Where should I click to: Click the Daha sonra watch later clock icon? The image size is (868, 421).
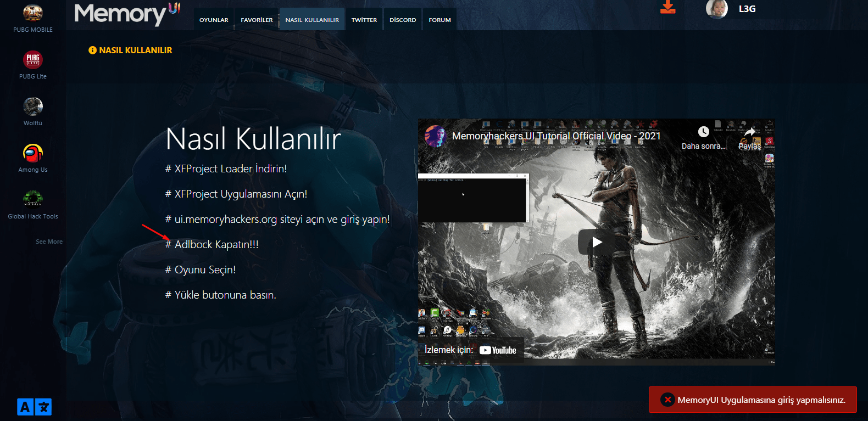(x=704, y=132)
